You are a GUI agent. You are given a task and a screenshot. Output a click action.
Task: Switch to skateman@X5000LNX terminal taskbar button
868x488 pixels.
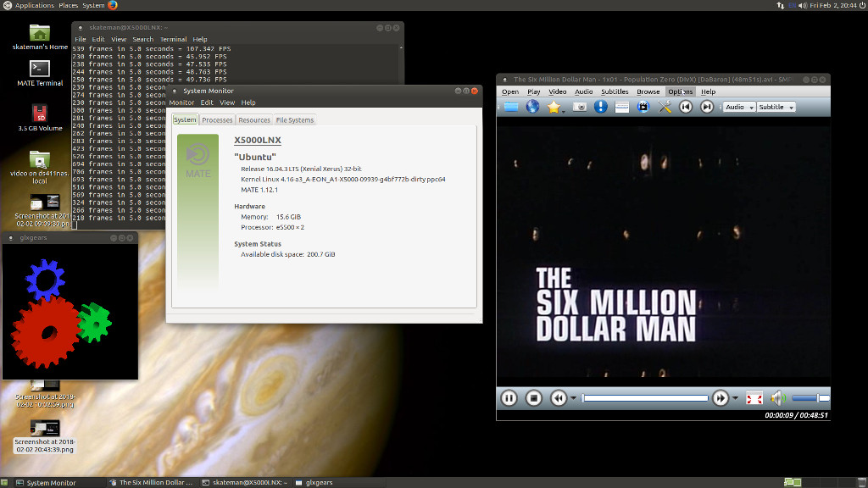(x=245, y=482)
